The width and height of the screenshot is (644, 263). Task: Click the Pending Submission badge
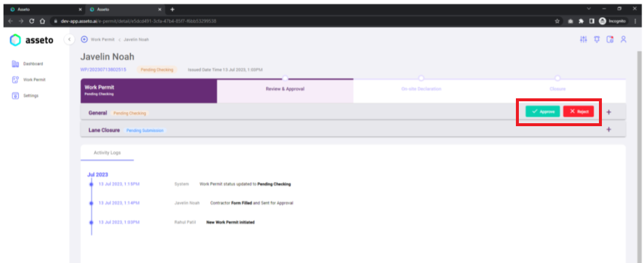point(145,130)
